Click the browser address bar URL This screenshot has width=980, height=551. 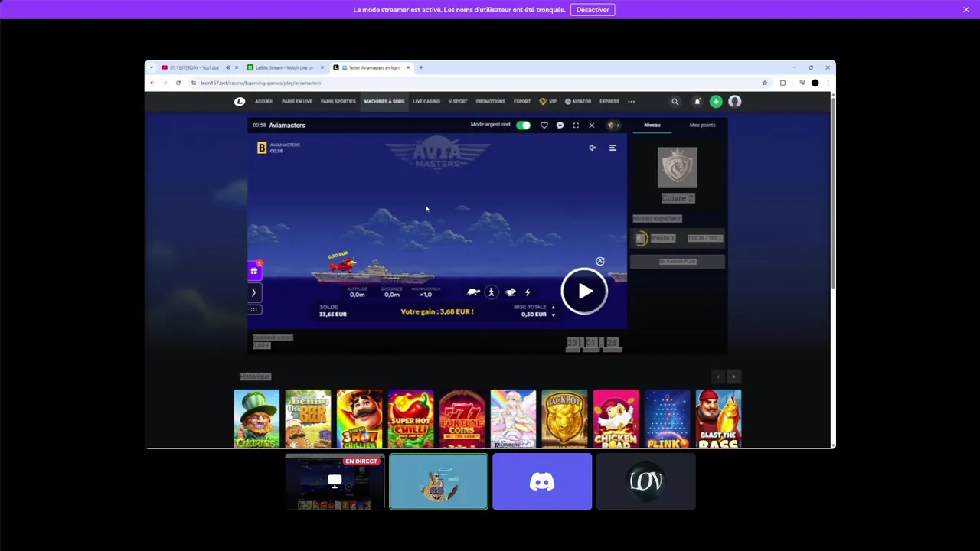pos(260,83)
